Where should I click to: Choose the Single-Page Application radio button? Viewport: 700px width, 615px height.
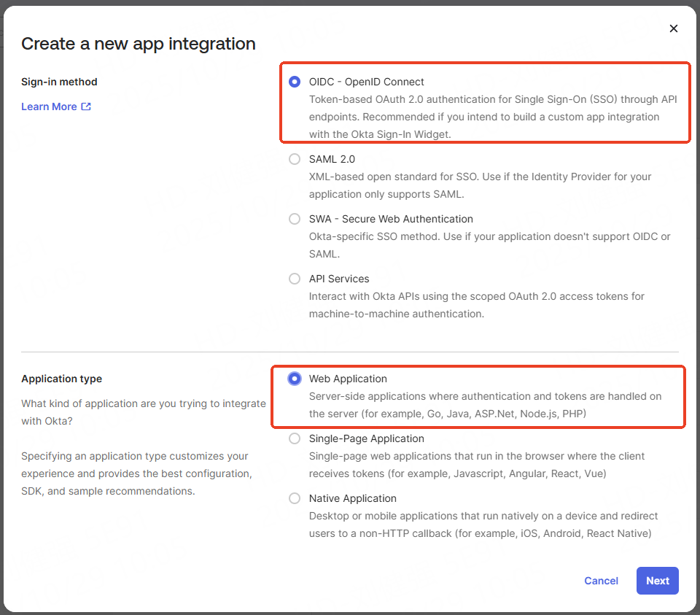295,438
